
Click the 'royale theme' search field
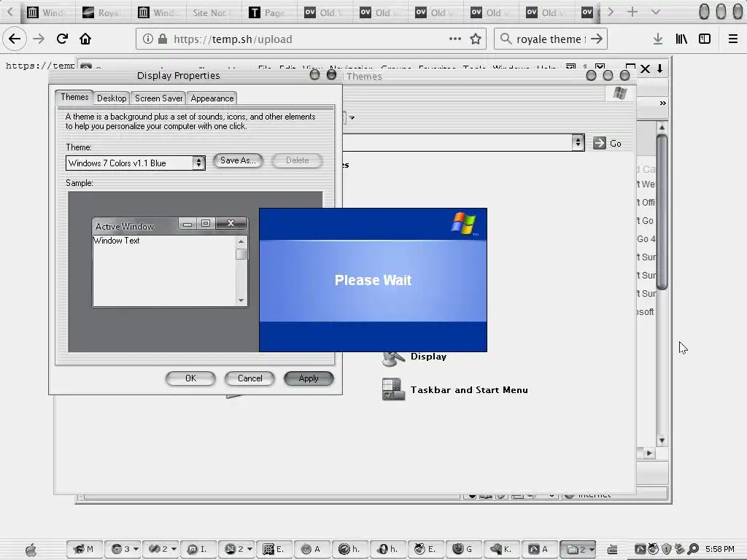(x=551, y=39)
